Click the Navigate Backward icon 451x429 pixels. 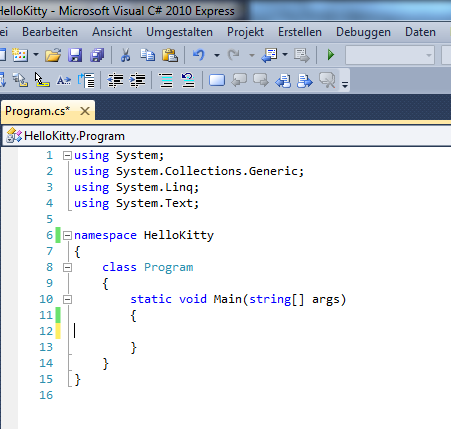click(269, 55)
